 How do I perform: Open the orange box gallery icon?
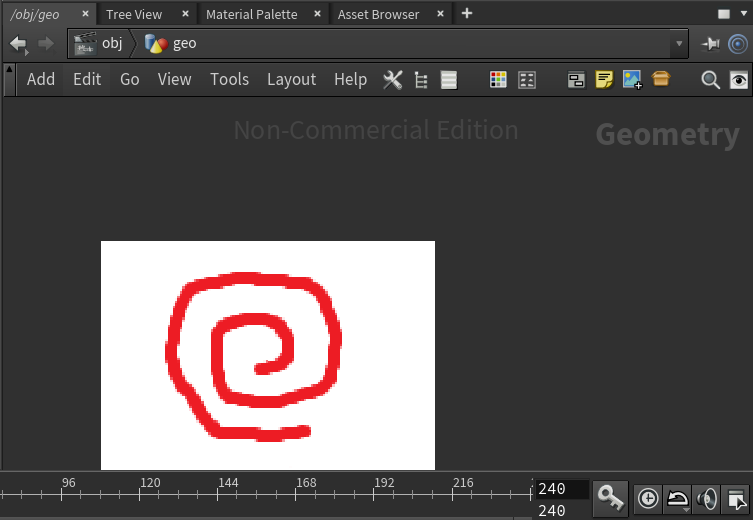[x=661, y=79]
